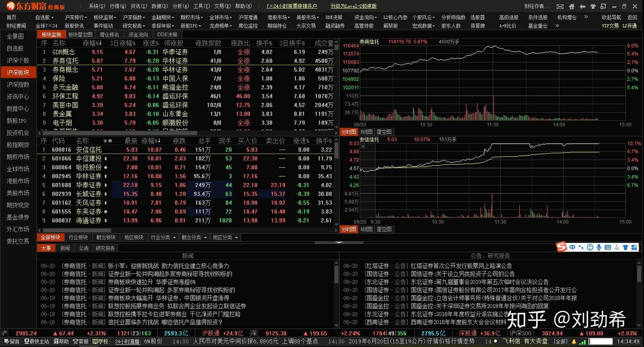Click the alert bell icon in status bar
This screenshot has width=644, height=347.
(x=574, y=342)
